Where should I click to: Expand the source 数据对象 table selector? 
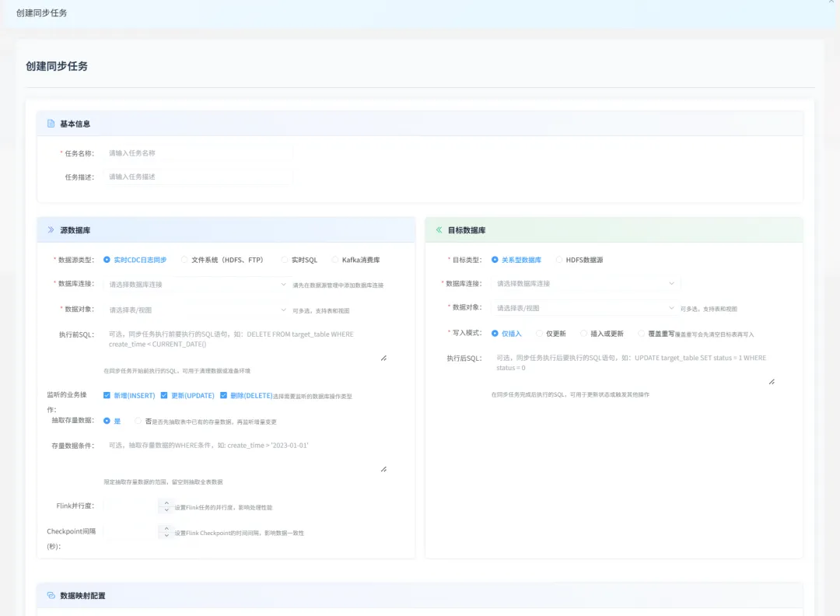pyautogui.click(x=195, y=309)
